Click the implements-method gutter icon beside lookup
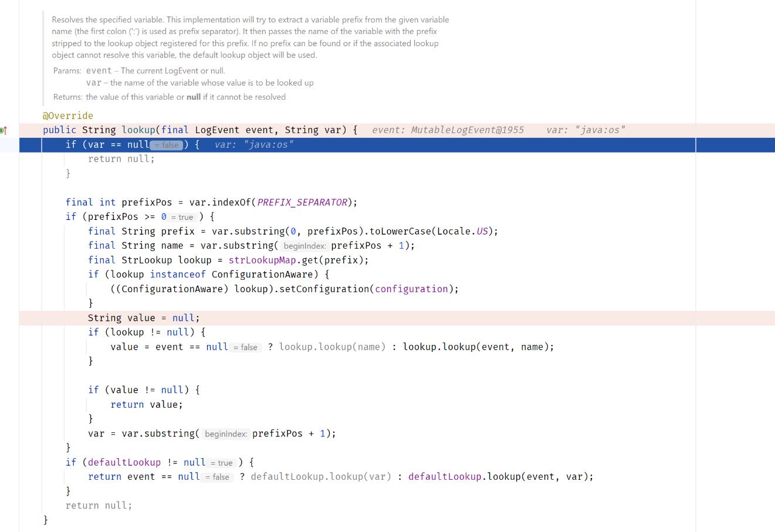This screenshot has width=775, height=532. (4, 130)
